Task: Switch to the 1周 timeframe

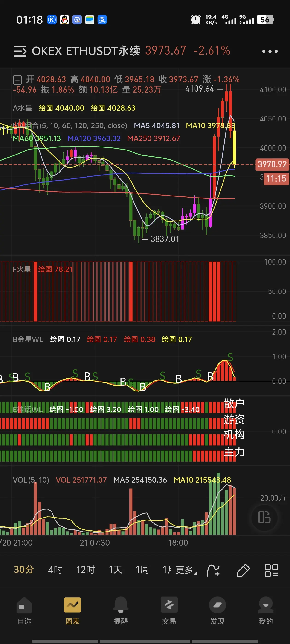Action: tap(142, 570)
